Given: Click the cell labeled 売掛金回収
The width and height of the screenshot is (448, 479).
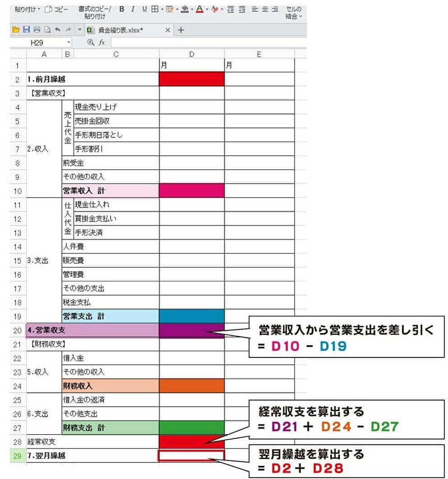Looking at the screenshot, I should point(117,121).
